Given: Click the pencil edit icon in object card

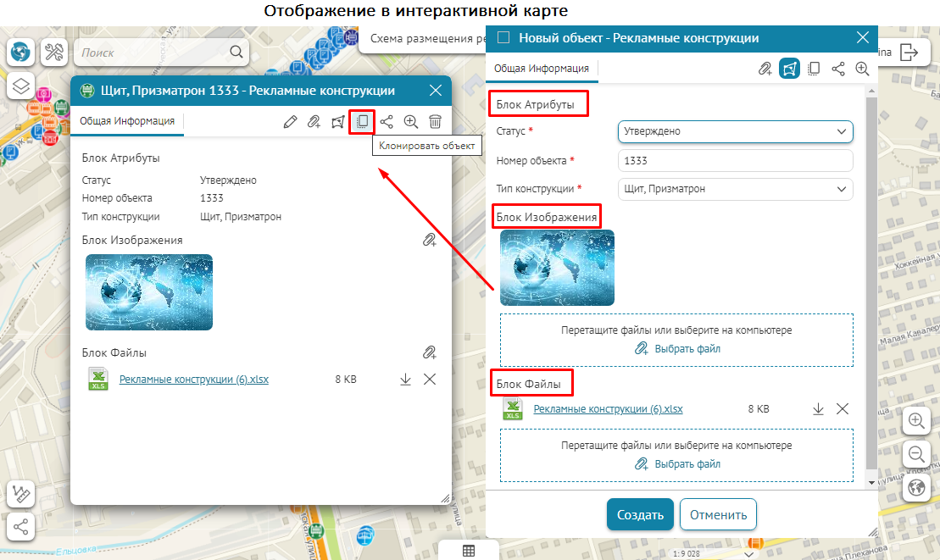Looking at the screenshot, I should click(x=291, y=122).
